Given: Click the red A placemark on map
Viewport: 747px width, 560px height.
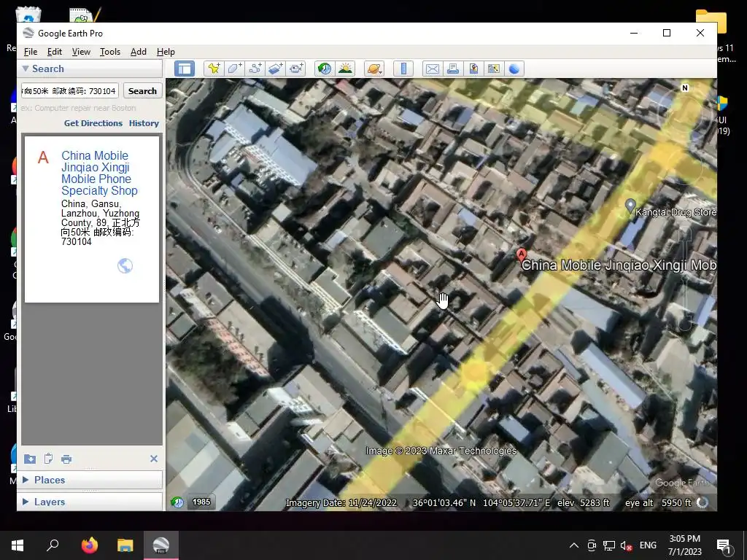Looking at the screenshot, I should [521, 254].
